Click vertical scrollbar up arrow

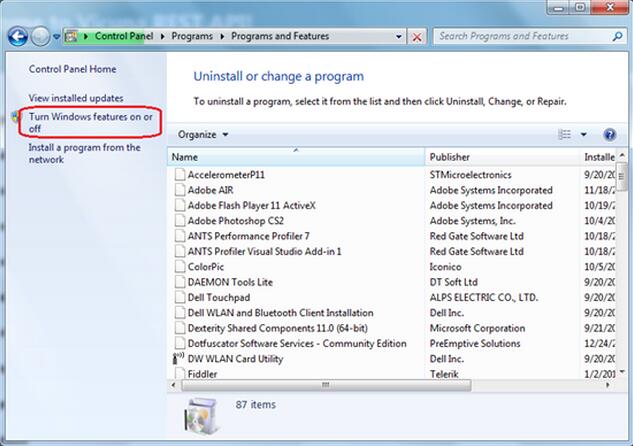[x=622, y=155]
